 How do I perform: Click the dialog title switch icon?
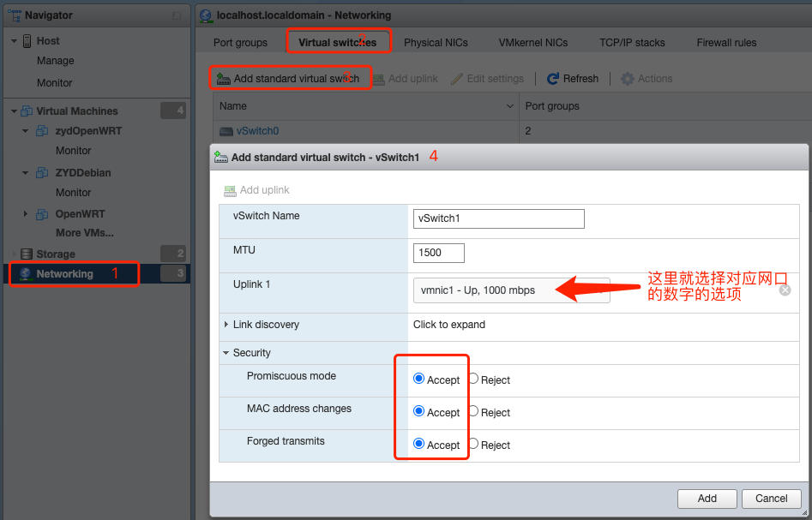click(x=221, y=158)
